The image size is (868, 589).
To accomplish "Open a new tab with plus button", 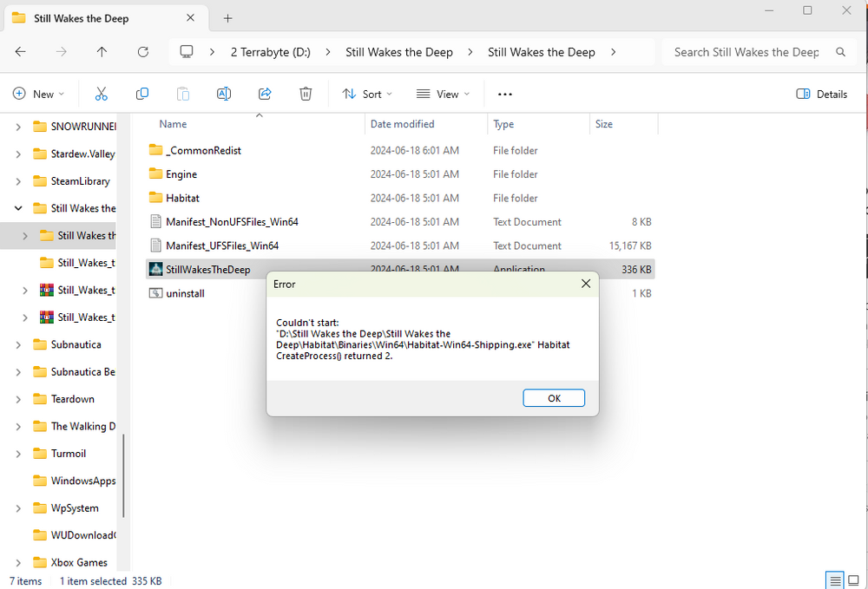I will coord(227,18).
